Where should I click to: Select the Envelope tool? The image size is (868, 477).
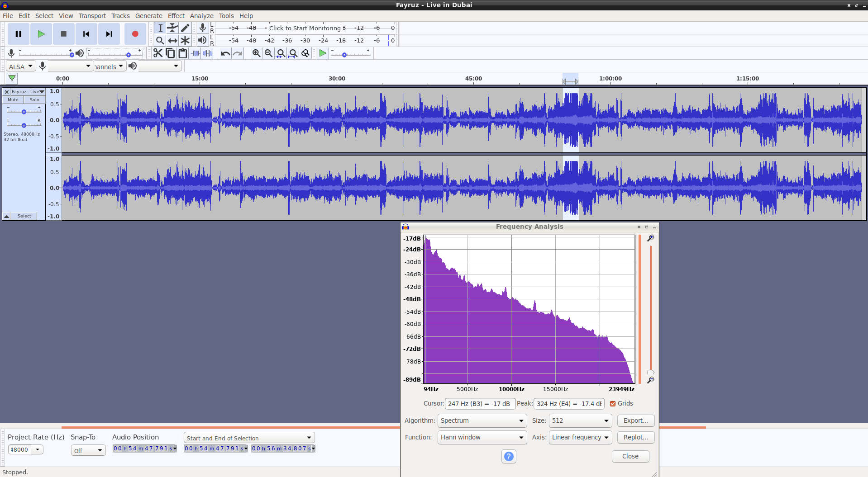coord(172,28)
